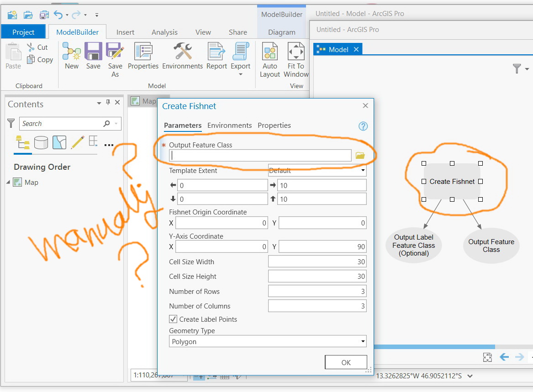Switch to the Insert ribbon tab

pos(125,32)
